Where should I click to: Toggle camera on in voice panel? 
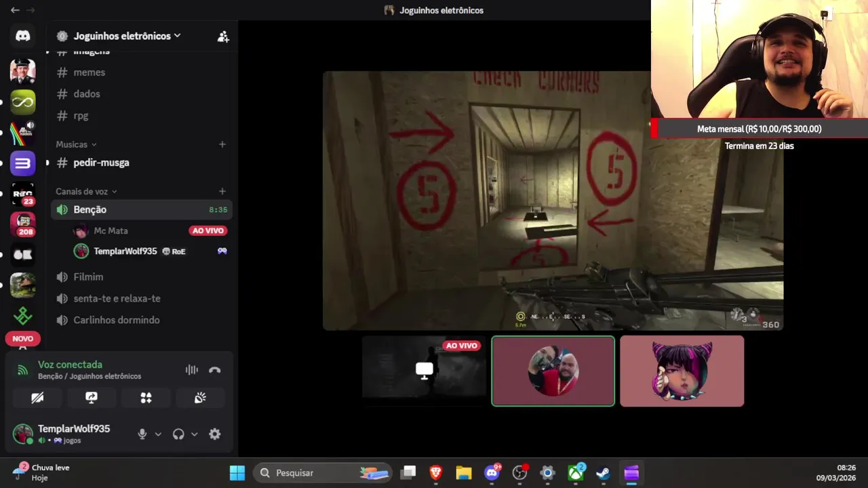click(x=37, y=398)
